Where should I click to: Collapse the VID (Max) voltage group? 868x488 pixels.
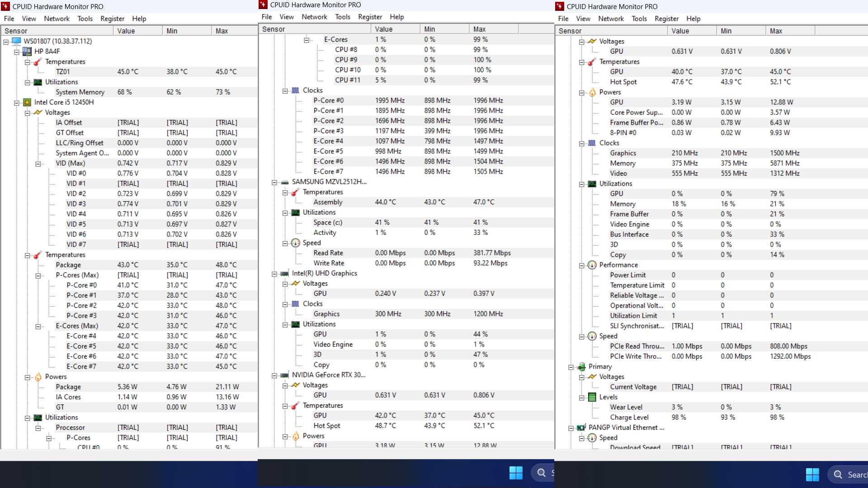click(38, 163)
